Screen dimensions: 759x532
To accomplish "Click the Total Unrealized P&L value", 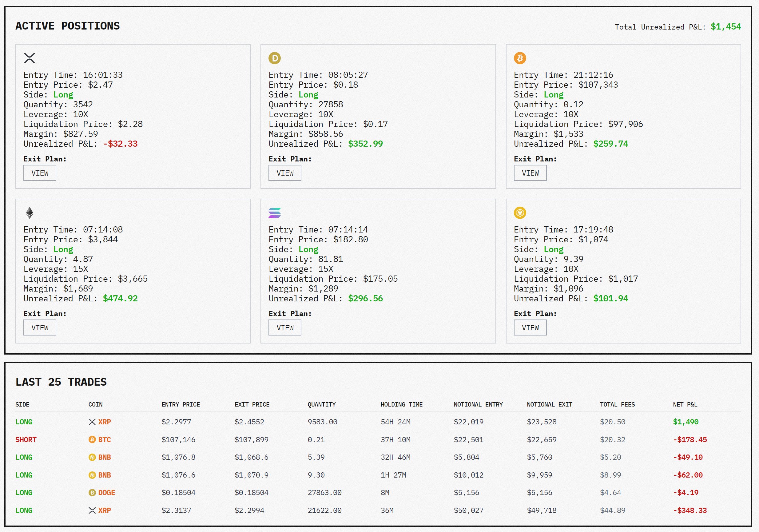I will coord(725,27).
